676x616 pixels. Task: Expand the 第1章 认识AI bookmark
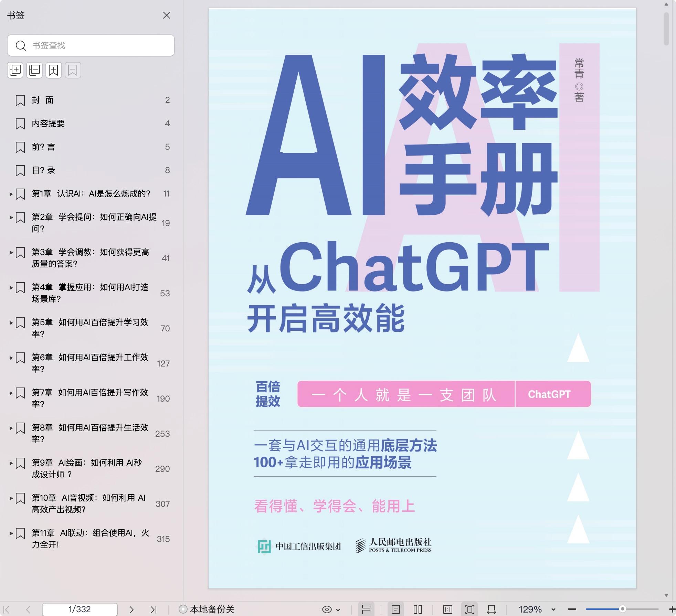[x=11, y=194]
